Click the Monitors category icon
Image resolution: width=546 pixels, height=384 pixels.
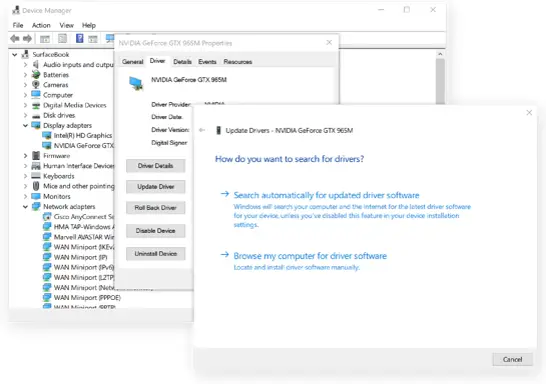coord(36,196)
